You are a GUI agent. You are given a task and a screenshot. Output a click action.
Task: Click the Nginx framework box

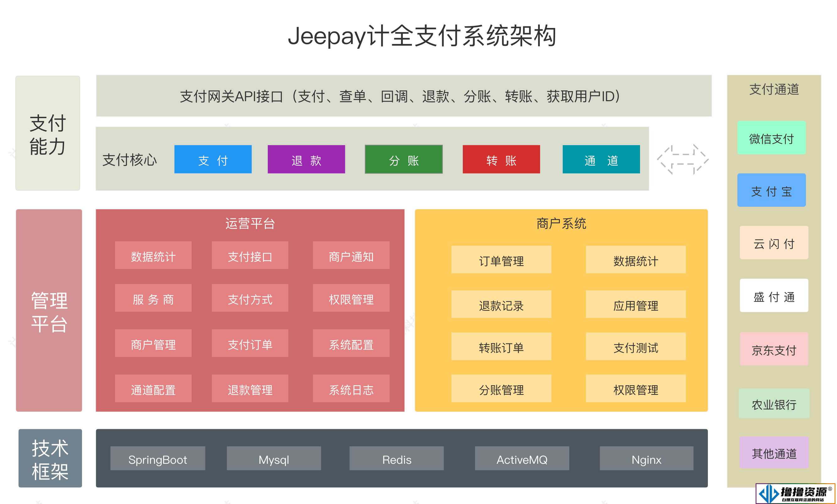pos(647,458)
